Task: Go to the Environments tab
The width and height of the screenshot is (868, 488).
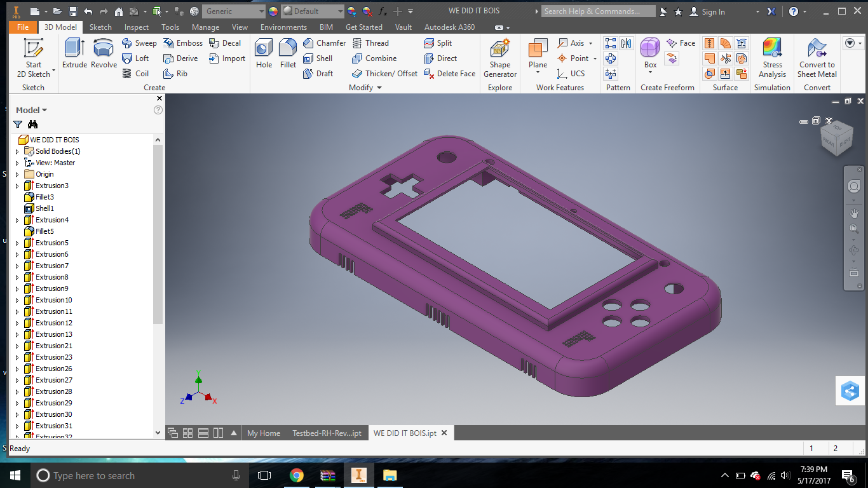Action: point(283,27)
